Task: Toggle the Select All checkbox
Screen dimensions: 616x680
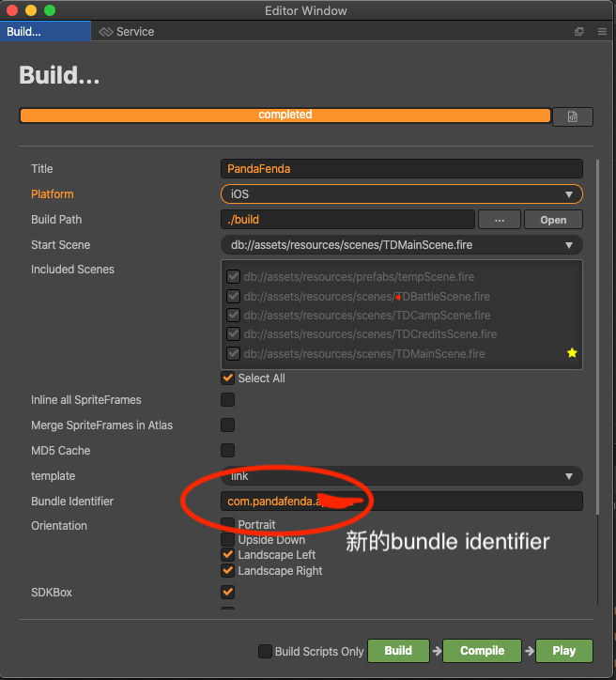Action: (227, 379)
